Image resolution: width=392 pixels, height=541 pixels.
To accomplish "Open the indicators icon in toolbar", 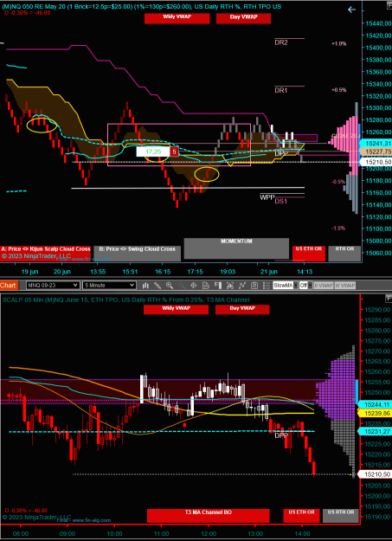I will click(x=230, y=286).
